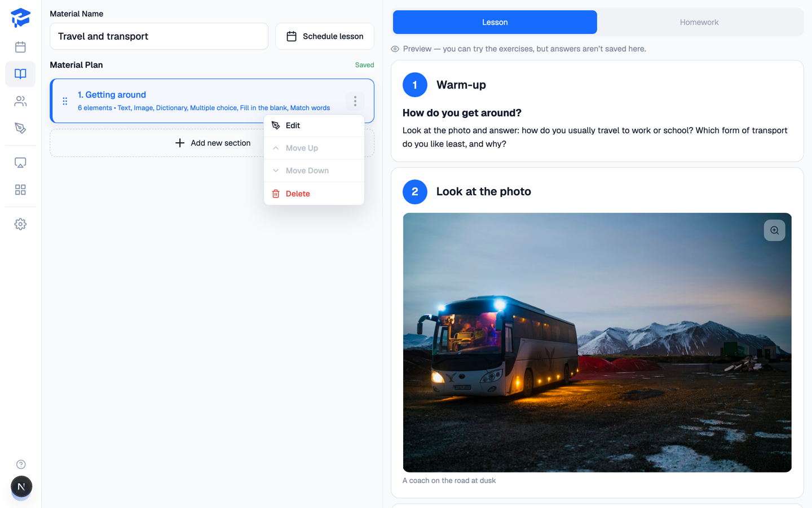Switch to the Homework tab

tap(699, 22)
